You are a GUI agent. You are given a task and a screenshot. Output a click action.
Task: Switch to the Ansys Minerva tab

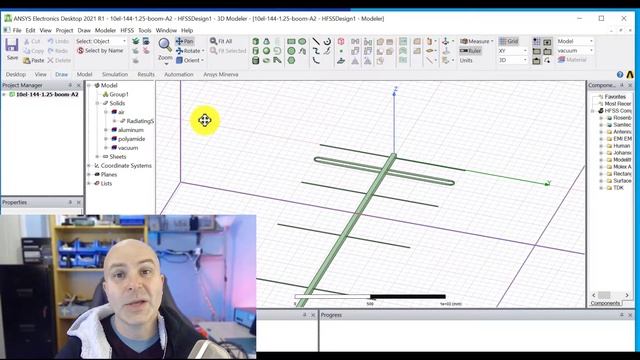[221, 74]
